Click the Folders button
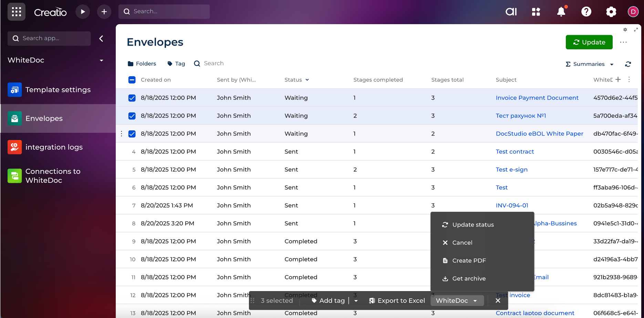This screenshot has width=644, height=318. [x=142, y=63]
